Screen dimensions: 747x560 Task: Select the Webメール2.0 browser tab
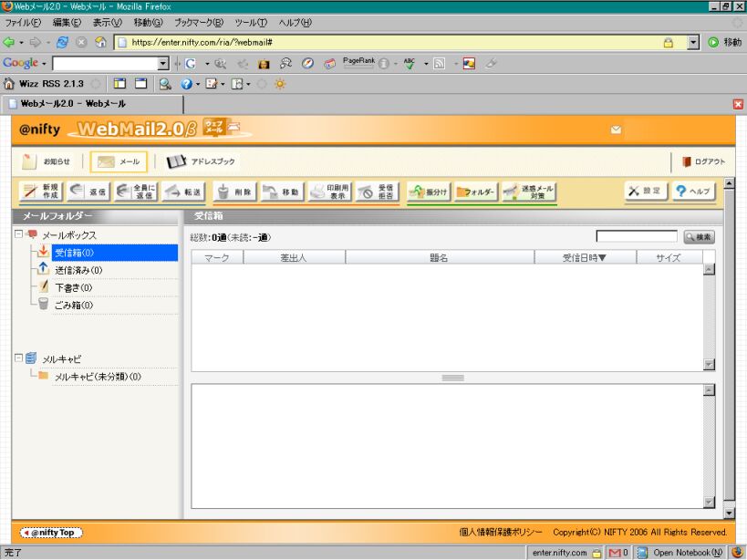(92, 104)
